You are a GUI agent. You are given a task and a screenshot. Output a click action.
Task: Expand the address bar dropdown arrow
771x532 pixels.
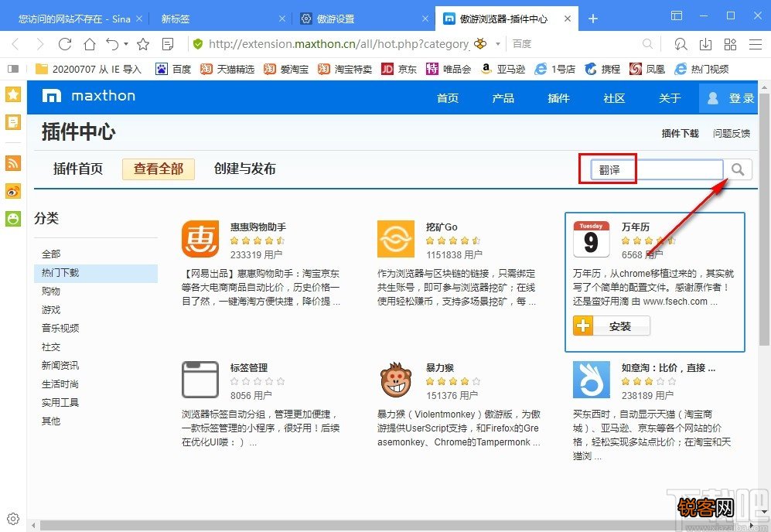pyautogui.click(x=497, y=44)
